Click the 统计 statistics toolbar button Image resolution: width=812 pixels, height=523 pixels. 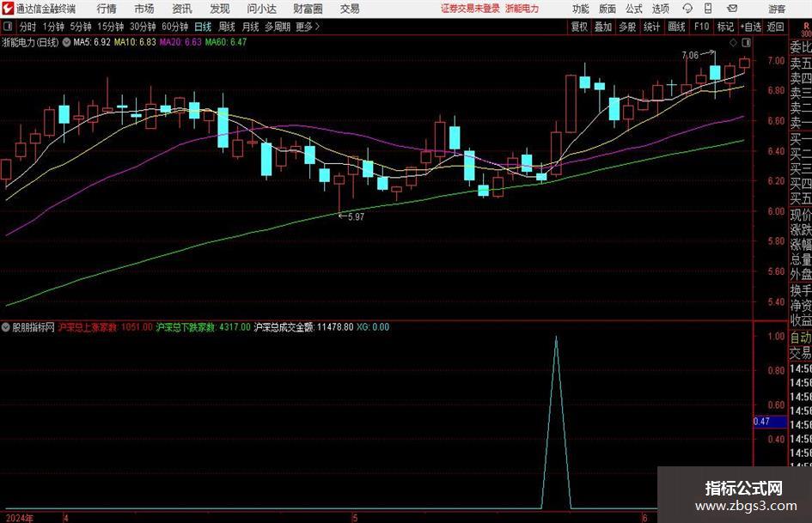(x=651, y=27)
